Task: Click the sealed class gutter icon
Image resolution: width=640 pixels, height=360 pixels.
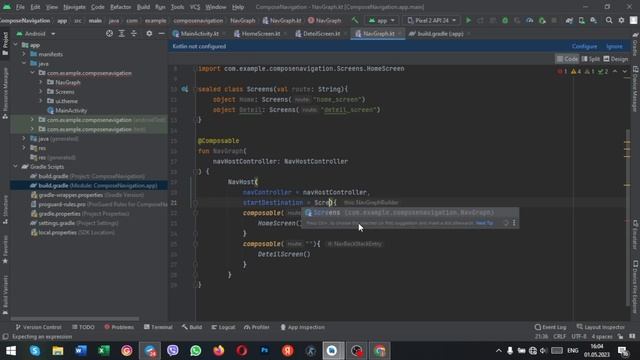Action: coord(184,89)
